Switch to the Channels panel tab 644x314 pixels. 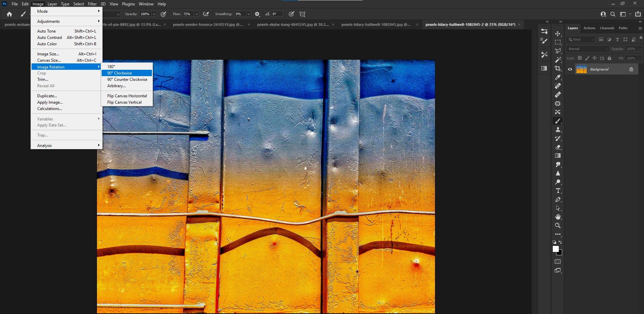coord(607,28)
